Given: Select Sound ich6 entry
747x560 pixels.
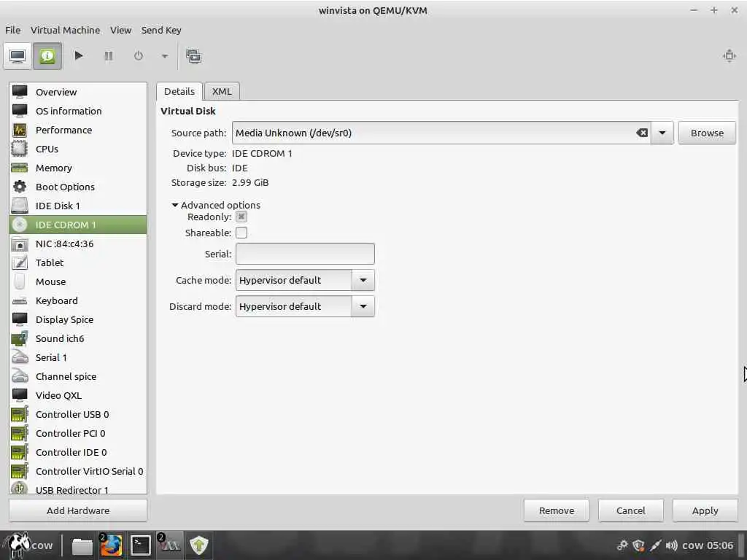Looking at the screenshot, I should click(x=77, y=338).
